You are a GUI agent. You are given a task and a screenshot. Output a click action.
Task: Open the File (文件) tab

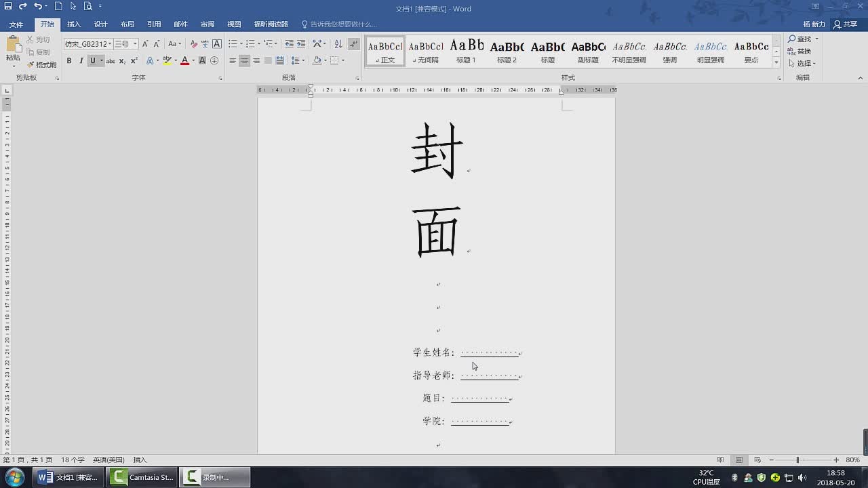(x=16, y=24)
